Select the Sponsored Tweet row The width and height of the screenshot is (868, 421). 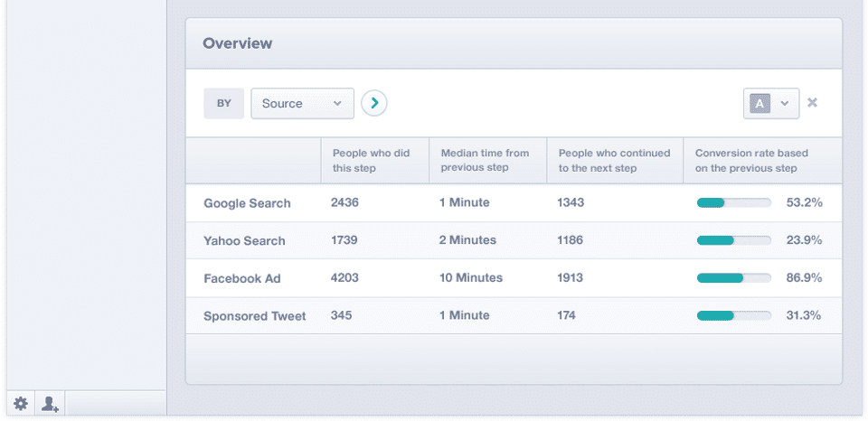pyautogui.click(x=254, y=316)
